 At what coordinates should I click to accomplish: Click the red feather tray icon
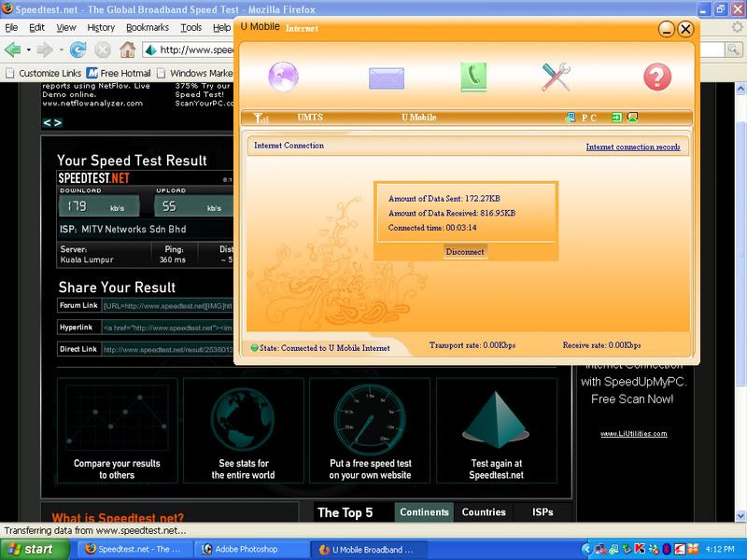point(680,549)
